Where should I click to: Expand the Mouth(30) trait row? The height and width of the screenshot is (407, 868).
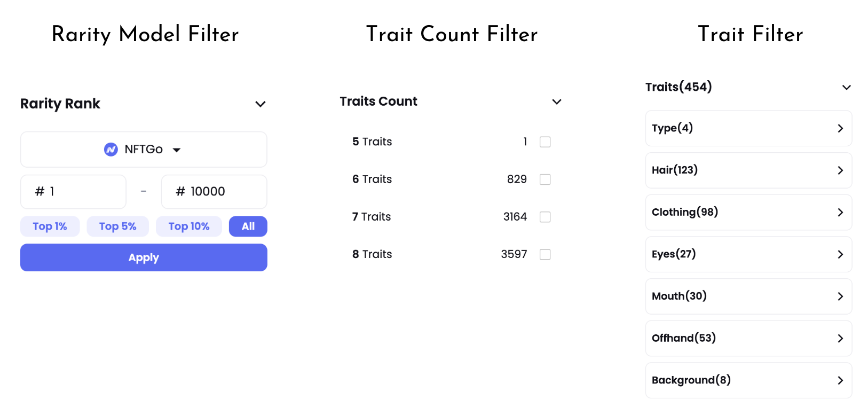748,296
